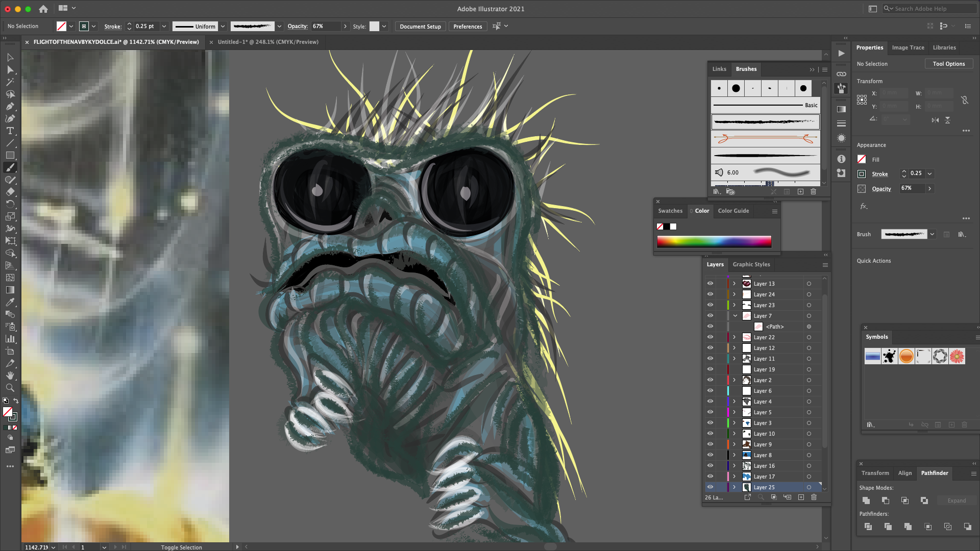Expand Layer 13 contents
Viewport: 980px width, 551px height.
734,284
